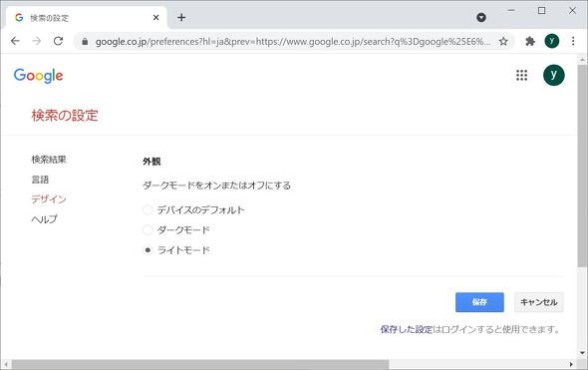Select ライトモード radio option

[147, 250]
